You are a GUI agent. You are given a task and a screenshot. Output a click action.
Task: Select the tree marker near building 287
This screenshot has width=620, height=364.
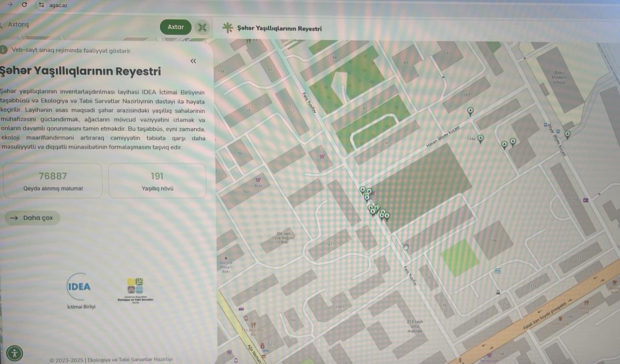tap(470, 111)
